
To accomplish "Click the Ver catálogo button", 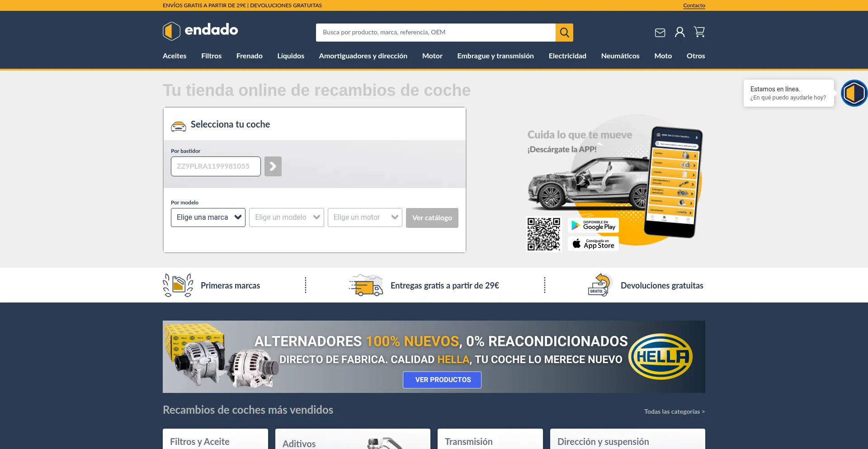I will point(432,218).
